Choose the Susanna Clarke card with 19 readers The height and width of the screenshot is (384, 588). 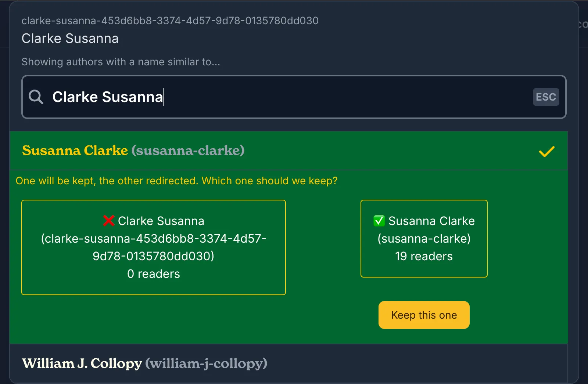coord(424,238)
